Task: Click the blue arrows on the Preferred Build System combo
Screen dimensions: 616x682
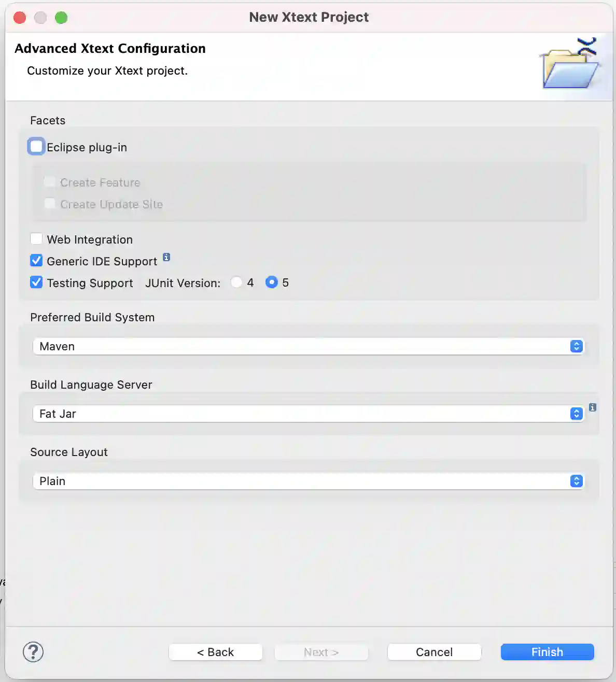Action: click(576, 346)
